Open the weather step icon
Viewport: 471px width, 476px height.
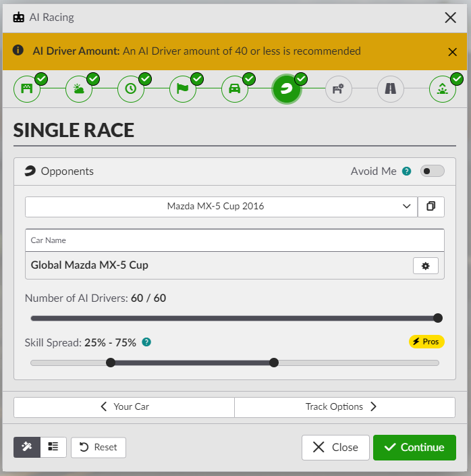pyautogui.click(x=79, y=89)
